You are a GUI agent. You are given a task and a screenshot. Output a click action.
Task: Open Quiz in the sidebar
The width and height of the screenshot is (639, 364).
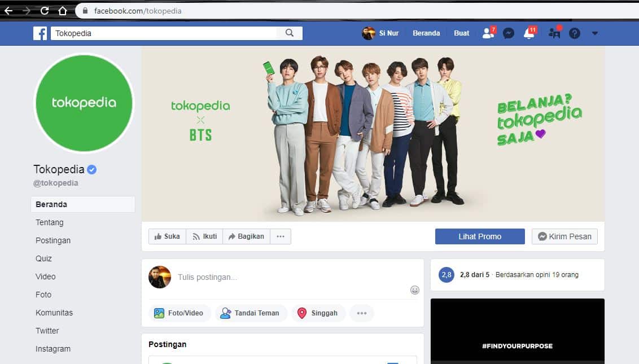click(x=43, y=258)
